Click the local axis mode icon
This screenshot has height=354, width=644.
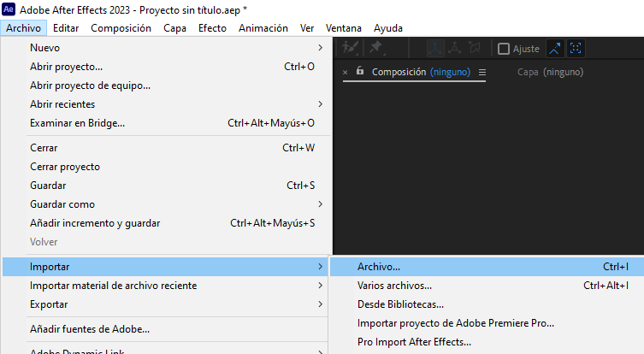point(435,49)
